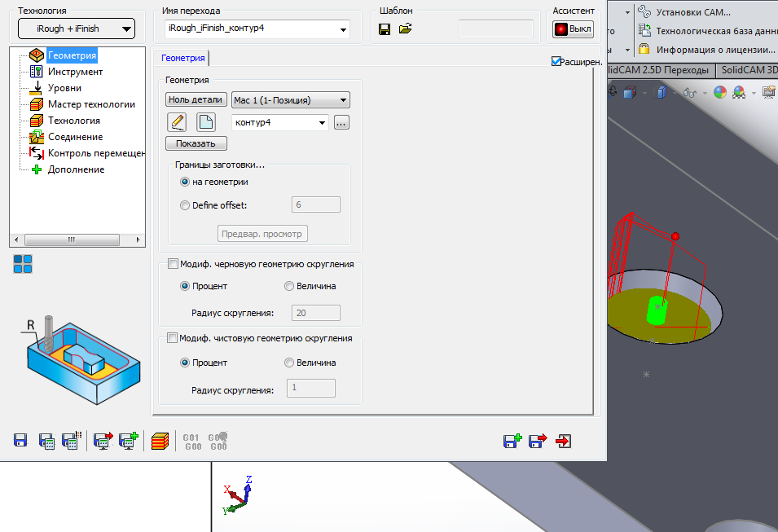The height and width of the screenshot is (532, 778).
Task: Click the monitor icon with green plus
Action: tap(129, 441)
